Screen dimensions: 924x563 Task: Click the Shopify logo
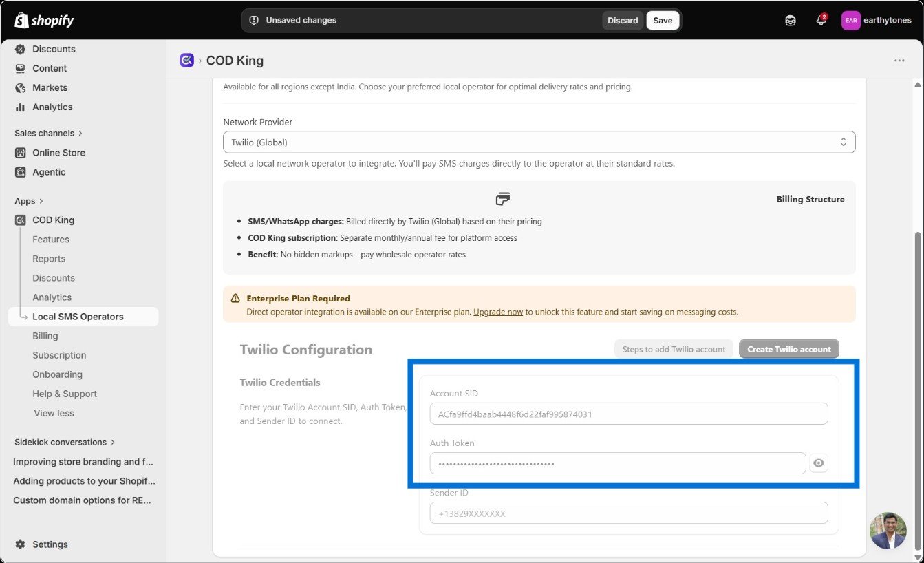pyautogui.click(x=44, y=20)
